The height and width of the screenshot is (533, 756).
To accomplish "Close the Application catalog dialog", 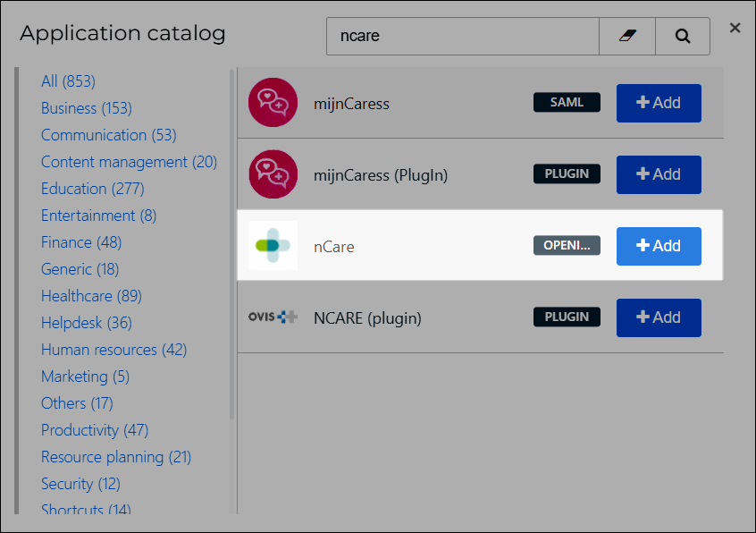I will (735, 28).
